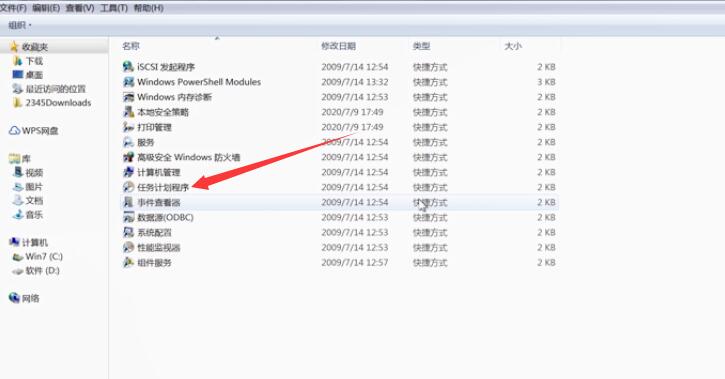Click the 2345Downloads folder icon

point(18,103)
